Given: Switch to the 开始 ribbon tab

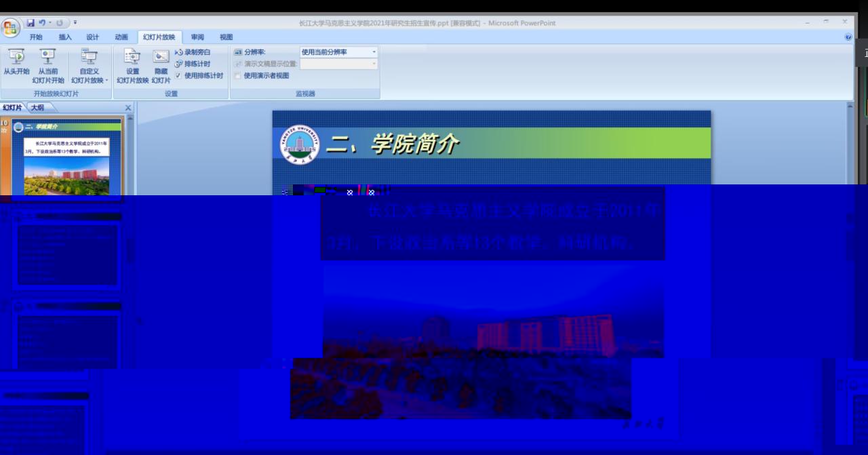Looking at the screenshot, I should click(35, 37).
